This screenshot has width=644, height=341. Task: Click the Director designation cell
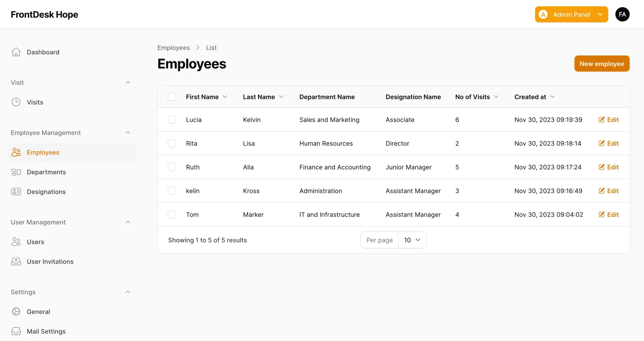pyautogui.click(x=397, y=143)
